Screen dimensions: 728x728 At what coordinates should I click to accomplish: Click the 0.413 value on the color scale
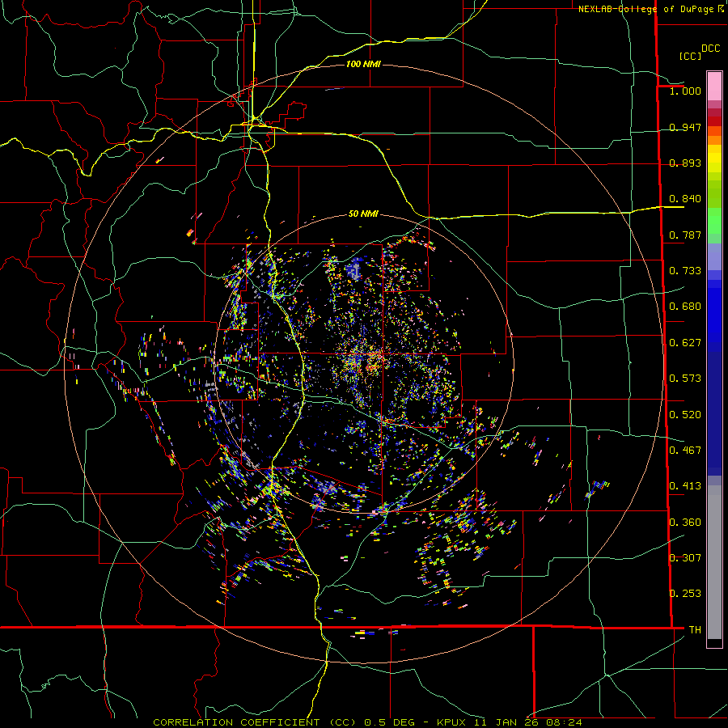point(685,486)
